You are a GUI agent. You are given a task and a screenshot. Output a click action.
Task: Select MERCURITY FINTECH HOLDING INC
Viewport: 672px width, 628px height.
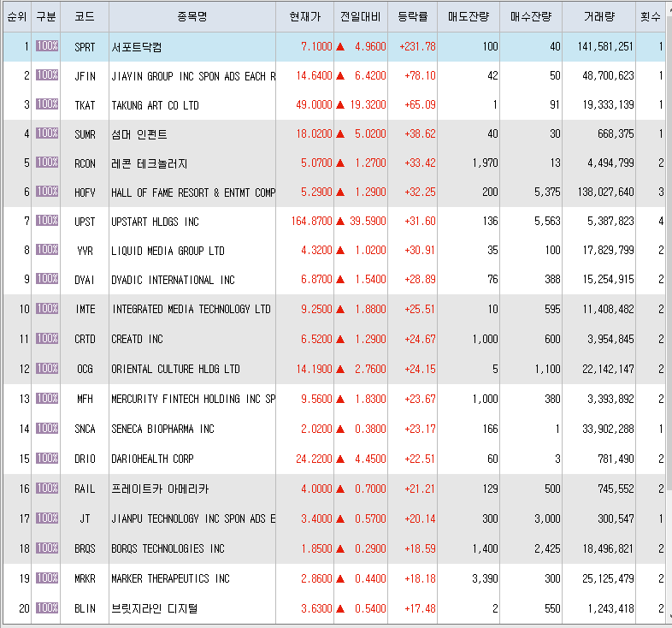[193, 400]
